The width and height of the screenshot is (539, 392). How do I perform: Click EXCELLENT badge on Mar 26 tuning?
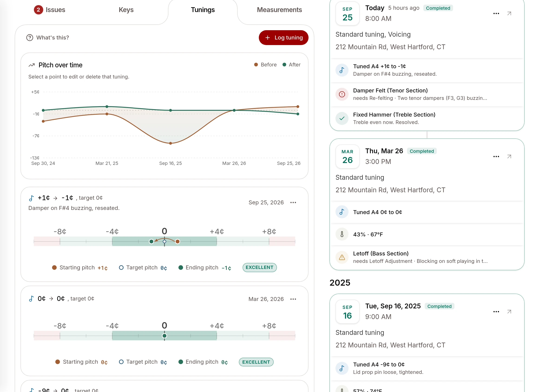pyautogui.click(x=256, y=362)
